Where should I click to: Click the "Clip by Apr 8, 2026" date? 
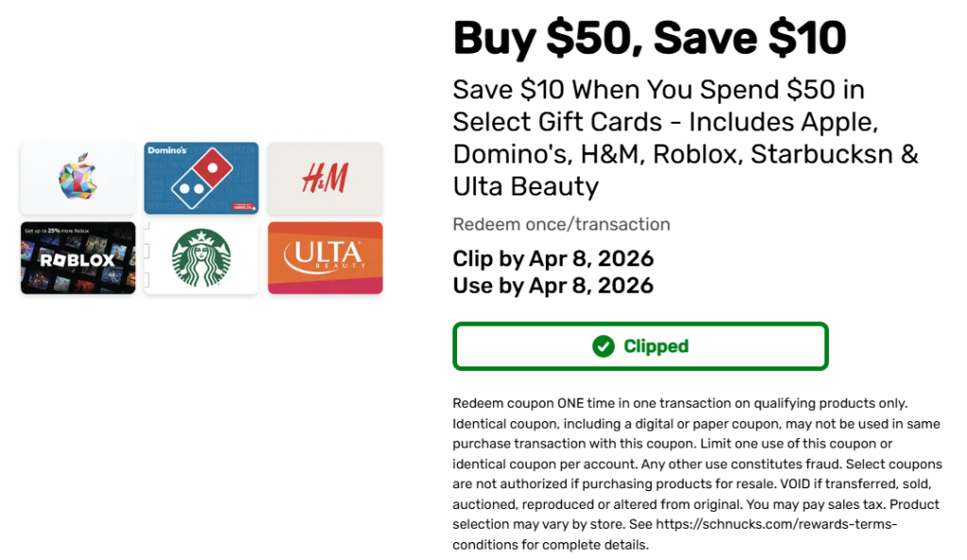click(x=553, y=259)
